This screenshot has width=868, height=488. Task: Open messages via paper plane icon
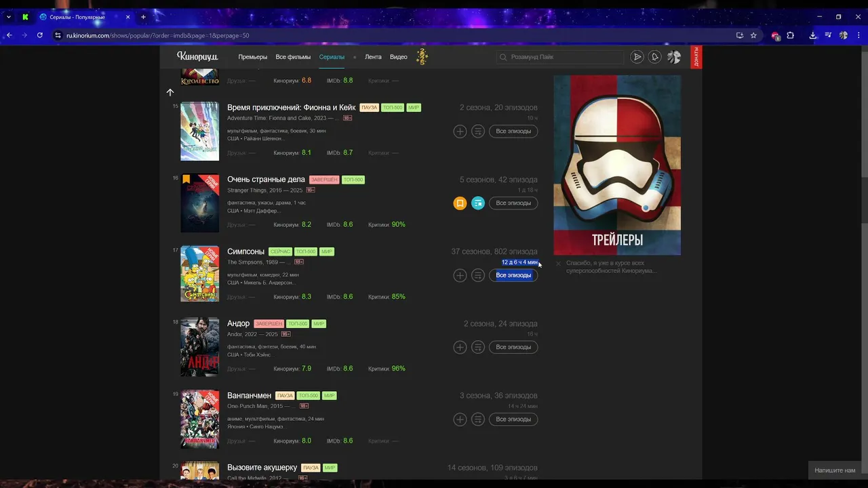click(x=637, y=57)
